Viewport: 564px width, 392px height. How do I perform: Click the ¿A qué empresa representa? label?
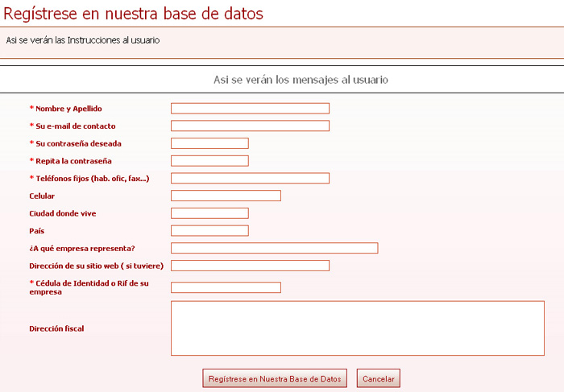click(x=81, y=248)
